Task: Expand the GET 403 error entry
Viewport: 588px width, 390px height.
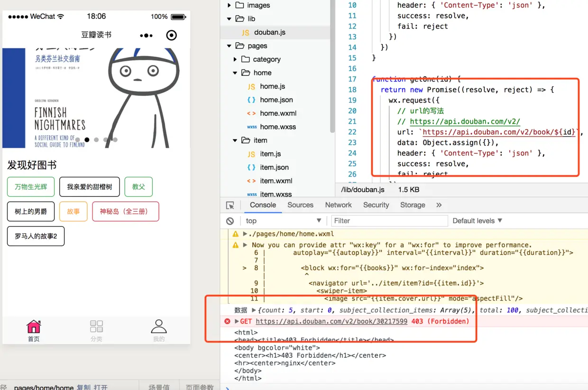Action: pos(237,321)
